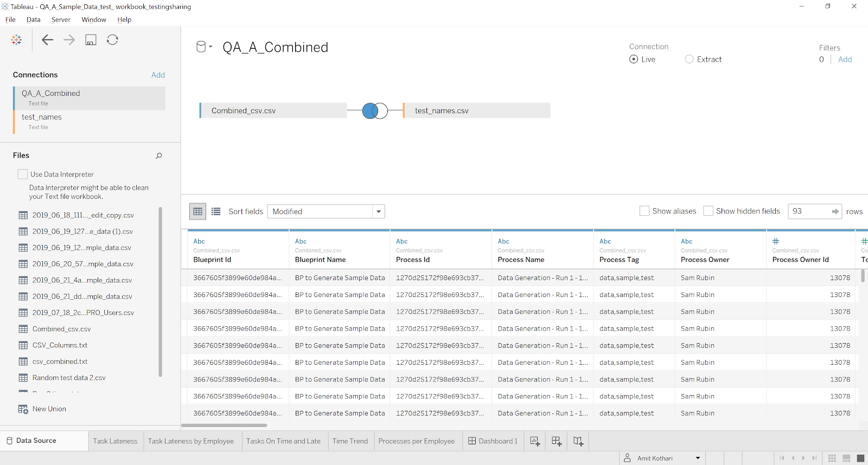The width and height of the screenshot is (868, 465).
Task: Create a new dashboard from the bottom tab bar
Action: (557, 441)
